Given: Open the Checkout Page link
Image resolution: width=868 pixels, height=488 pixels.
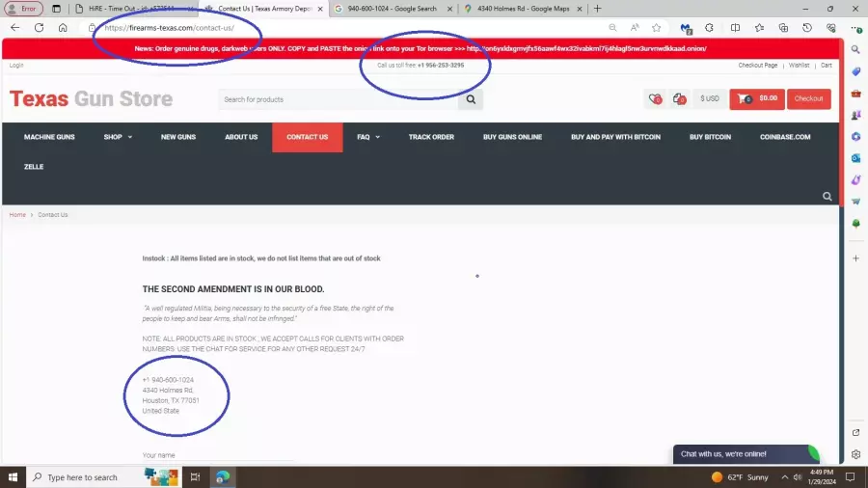Looking at the screenshot, I should click(x=757, y=66).
